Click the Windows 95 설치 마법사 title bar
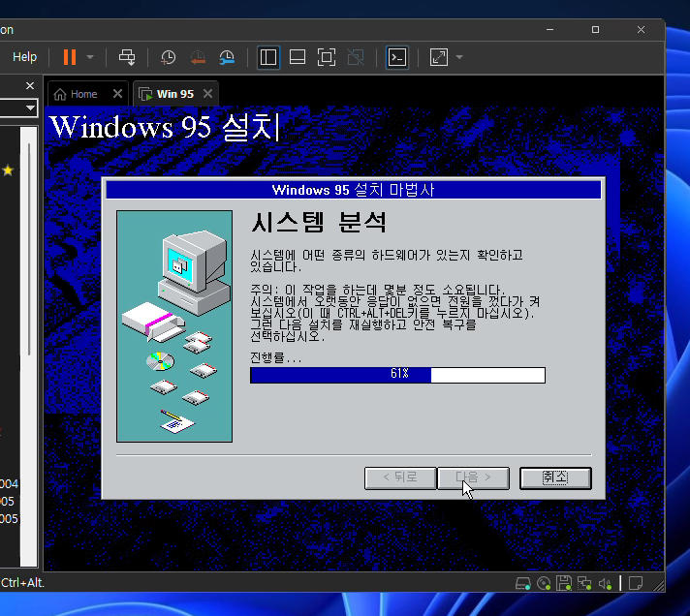Image resolution: width=690 pixels, height=616 pixels. (354, 190)
